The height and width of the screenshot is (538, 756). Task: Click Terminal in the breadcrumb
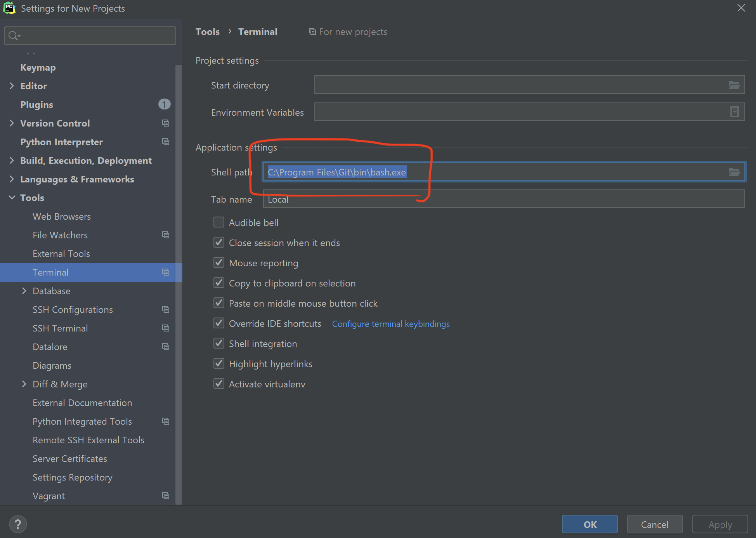(258, 32)
